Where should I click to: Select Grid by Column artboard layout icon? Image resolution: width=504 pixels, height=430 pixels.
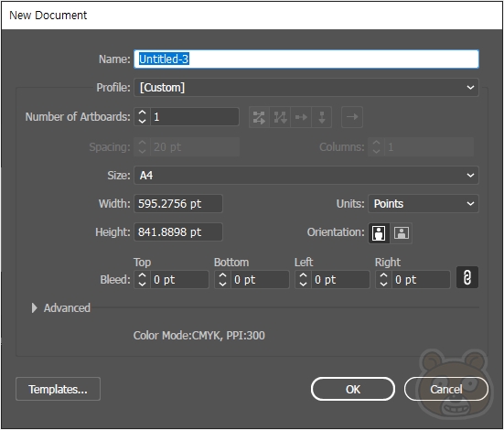[x=280, y=117]
